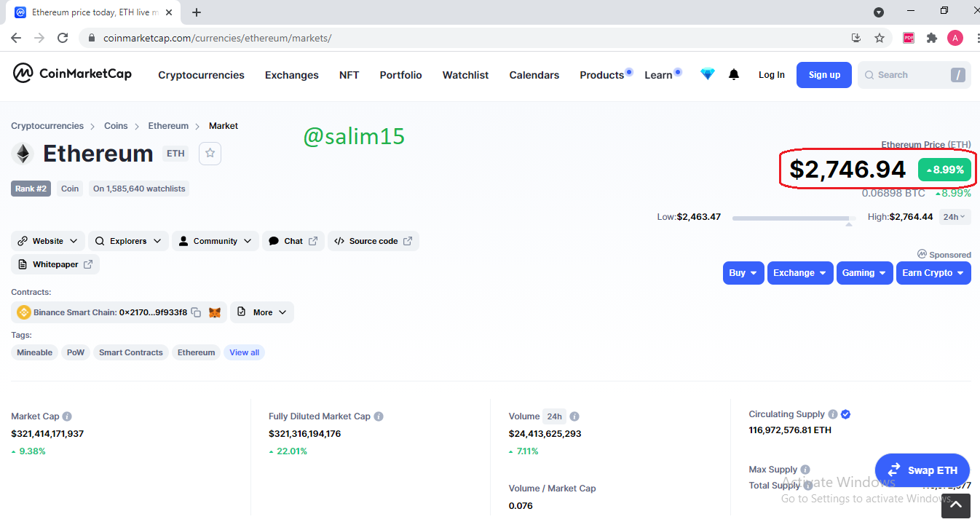Click Fully Diluted Market Cap info icon
The image size is (980, 530).
click(x=379, y=416)
